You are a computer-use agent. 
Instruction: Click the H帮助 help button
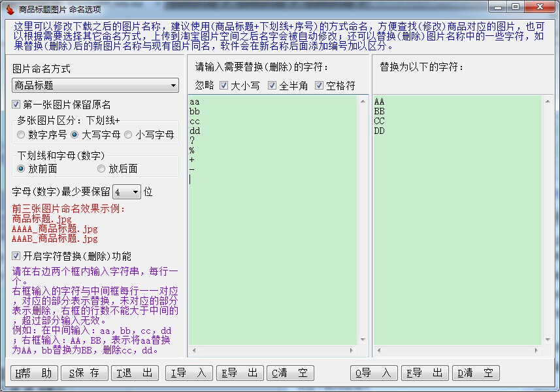pyautogui.click(x=33, y=373)
